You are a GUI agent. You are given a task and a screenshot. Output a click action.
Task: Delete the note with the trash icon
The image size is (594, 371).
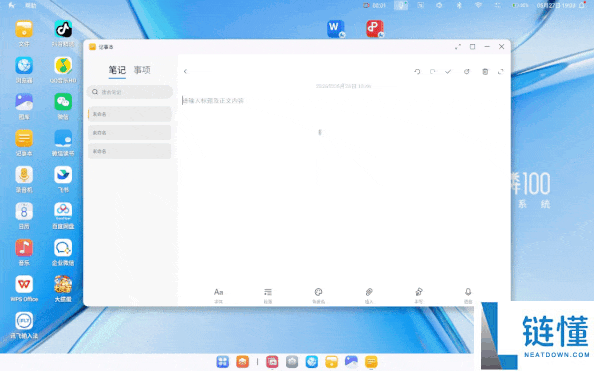coord(485,71)
